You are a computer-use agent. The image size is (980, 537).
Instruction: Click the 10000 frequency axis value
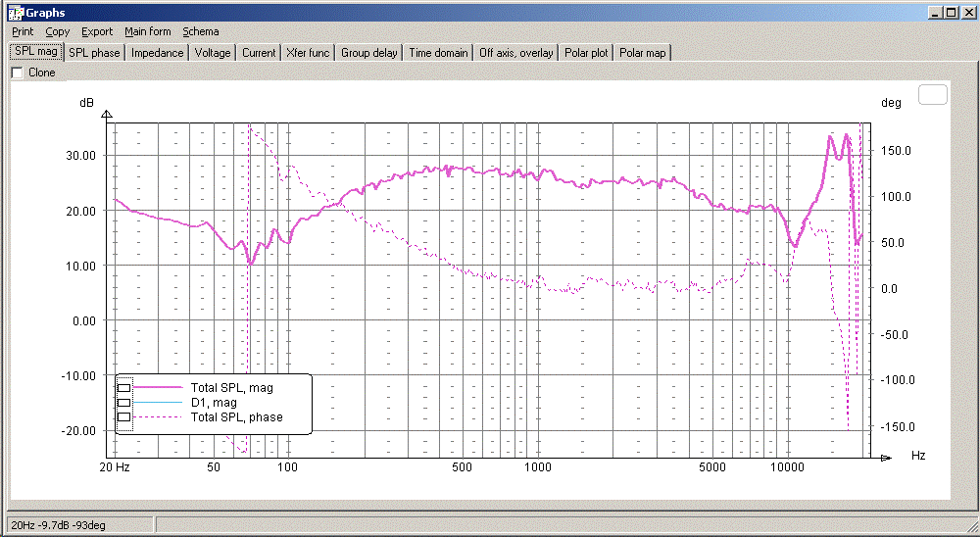(787, 467)
